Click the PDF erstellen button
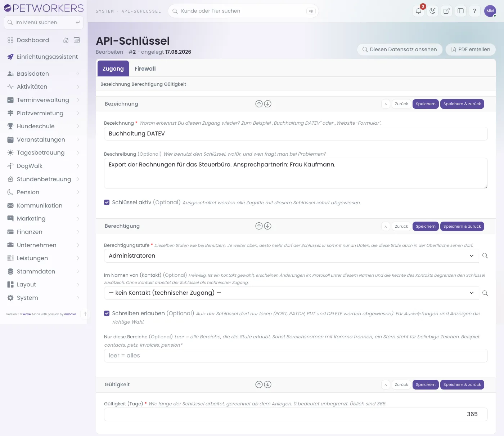Viewport: 504px width, 436px height. point(471,49)
